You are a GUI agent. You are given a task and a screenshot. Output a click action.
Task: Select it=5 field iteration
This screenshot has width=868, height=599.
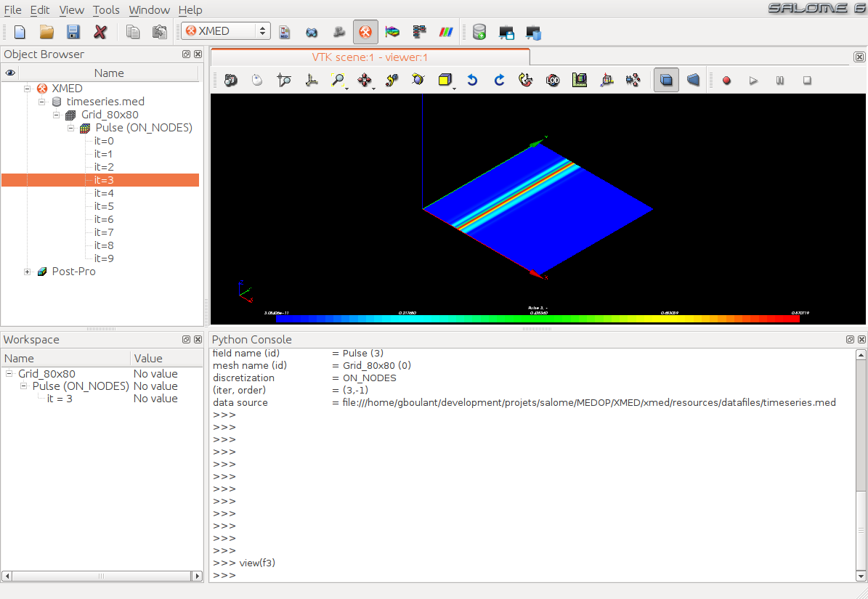(x=104, y=206)
